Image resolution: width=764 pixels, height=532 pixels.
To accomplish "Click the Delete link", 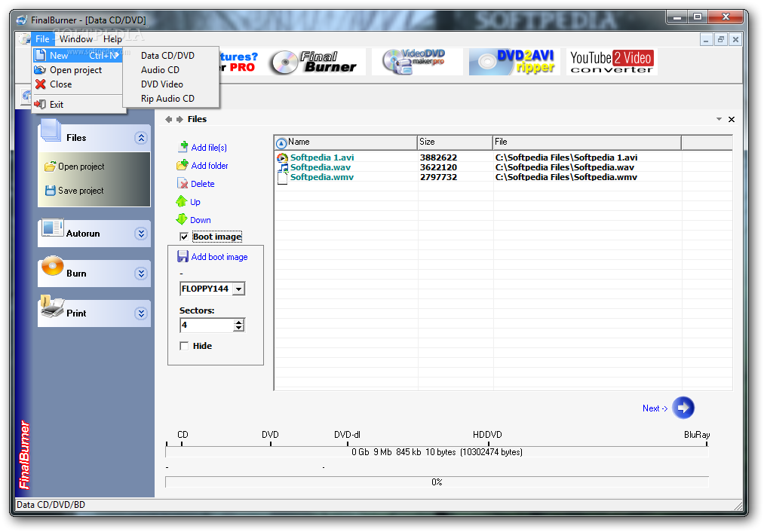I will pos(203,184).
